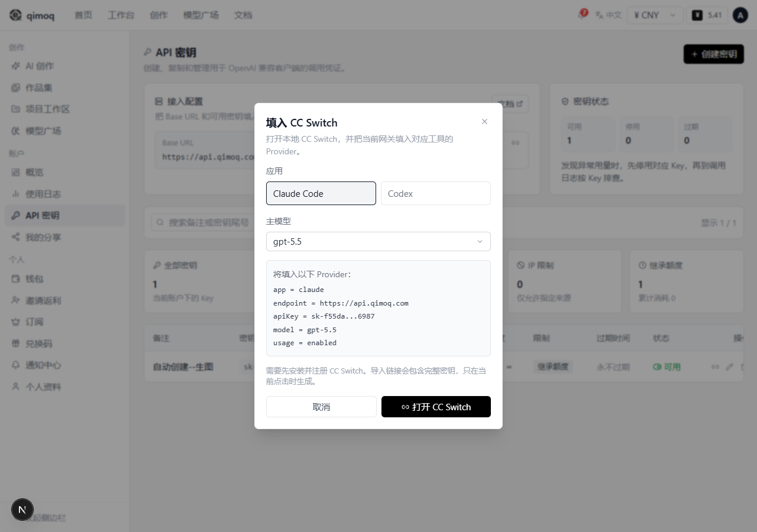Viewport: 757px width, 532px height.
Task: Select 创作 in the top navigation bar
Action: coord(159,15)
